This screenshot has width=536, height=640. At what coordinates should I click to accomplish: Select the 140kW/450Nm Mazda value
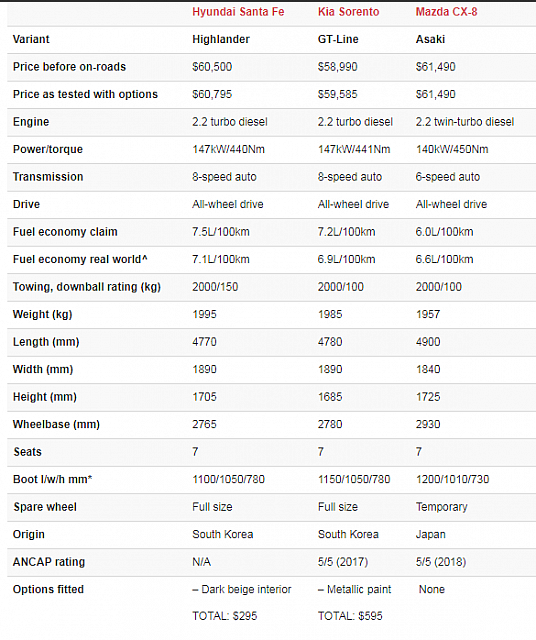(x=452, y=149)
